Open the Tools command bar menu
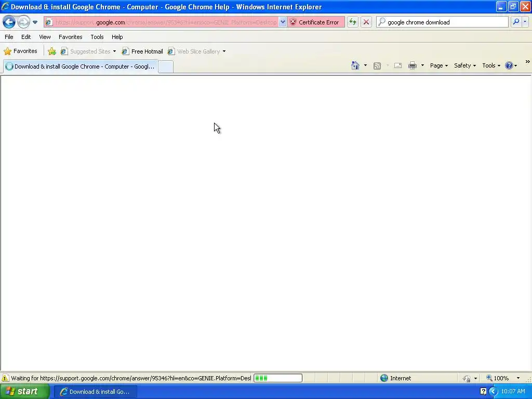 pos(491,65)
